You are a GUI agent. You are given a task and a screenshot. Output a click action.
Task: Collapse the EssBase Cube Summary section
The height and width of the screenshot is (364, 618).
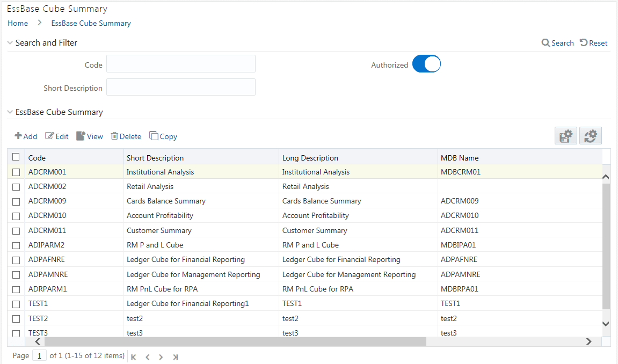(10, 112)
